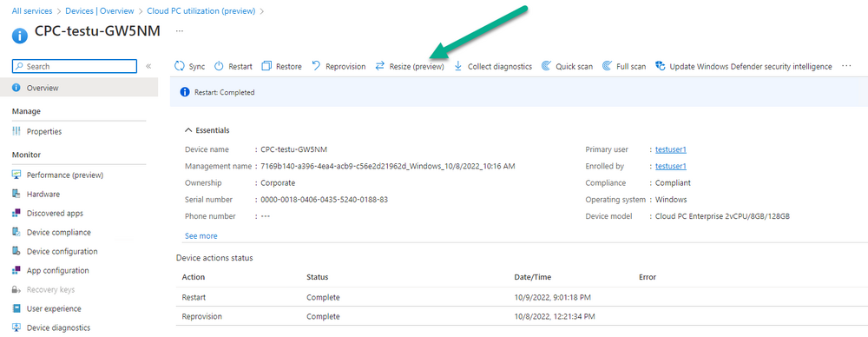Select Overview in the left menu
Image resolution: width=868 pixels, height=337 pixels.
pyautogui.click(x=79, y=88)
